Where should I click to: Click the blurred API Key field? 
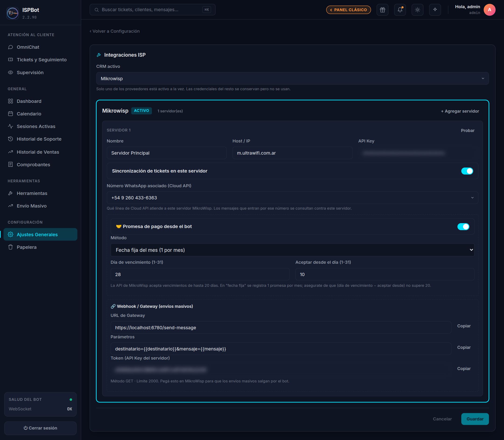pyautogui.click(x=418, y=153)
